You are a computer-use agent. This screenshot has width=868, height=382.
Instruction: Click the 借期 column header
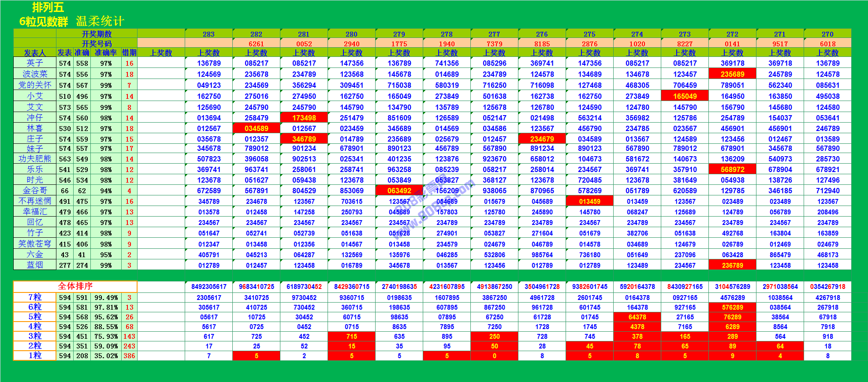[129, 53]
